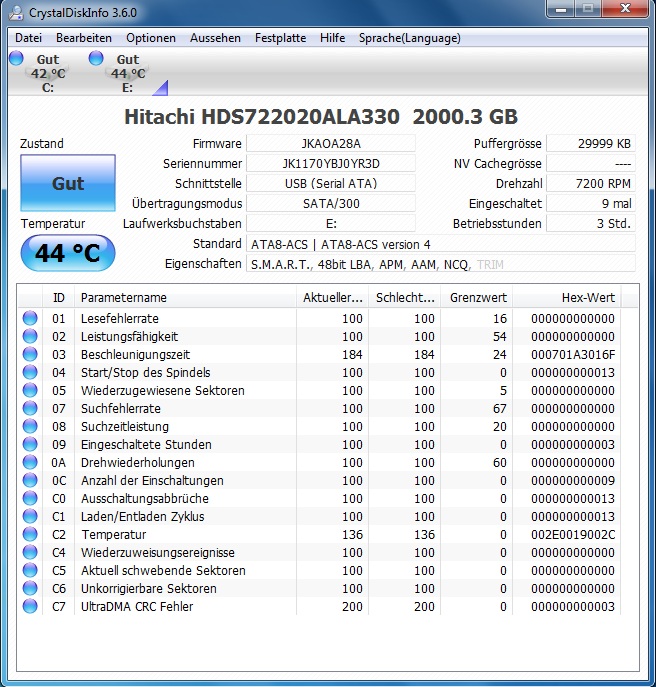Open the Optionen menu
656x687 pixels.
(x=151, y=38)
